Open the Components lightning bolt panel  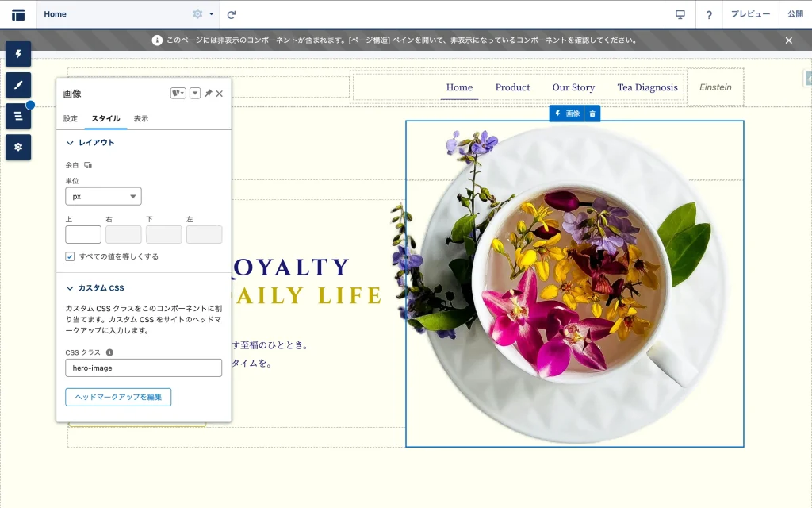18,54
